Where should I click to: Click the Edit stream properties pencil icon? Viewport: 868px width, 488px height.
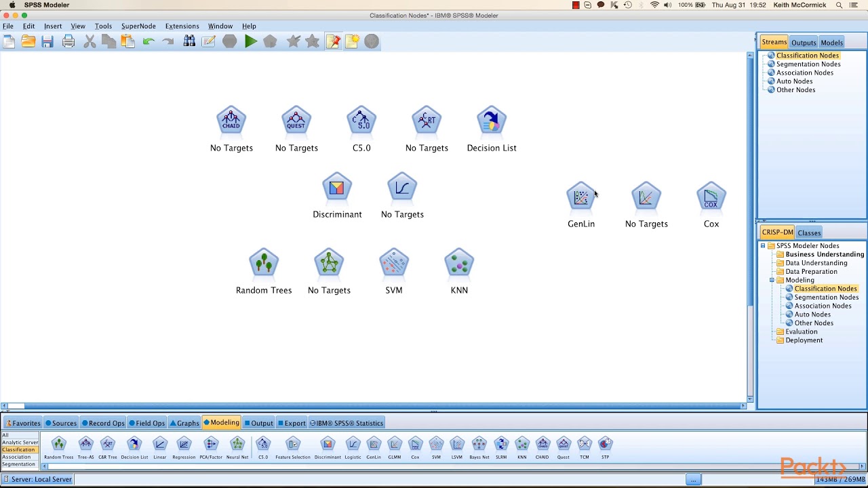tap(209, 41)
